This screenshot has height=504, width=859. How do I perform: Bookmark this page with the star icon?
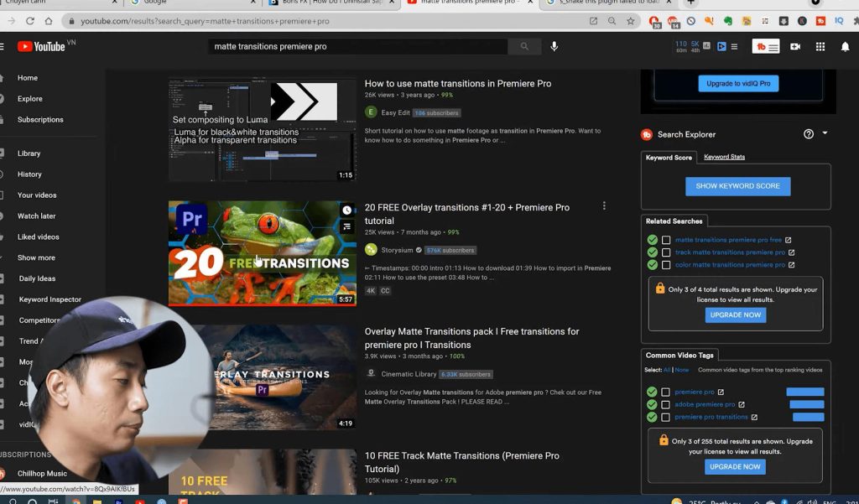tap(631, 21)
